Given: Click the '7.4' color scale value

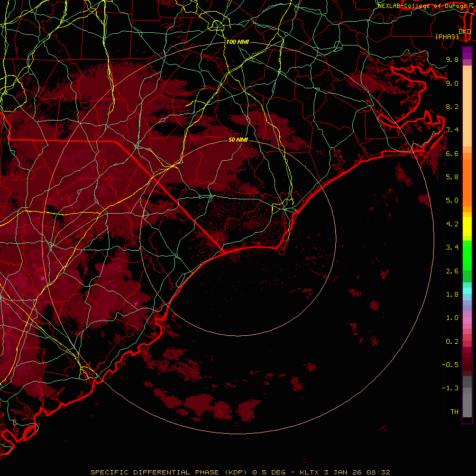Looking at the screenshot, I should pos(452,130).
